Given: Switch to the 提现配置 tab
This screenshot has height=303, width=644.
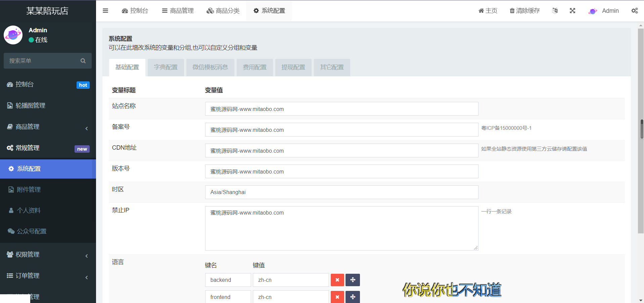Looking at the screenshot, I should (x=293, y=67).
